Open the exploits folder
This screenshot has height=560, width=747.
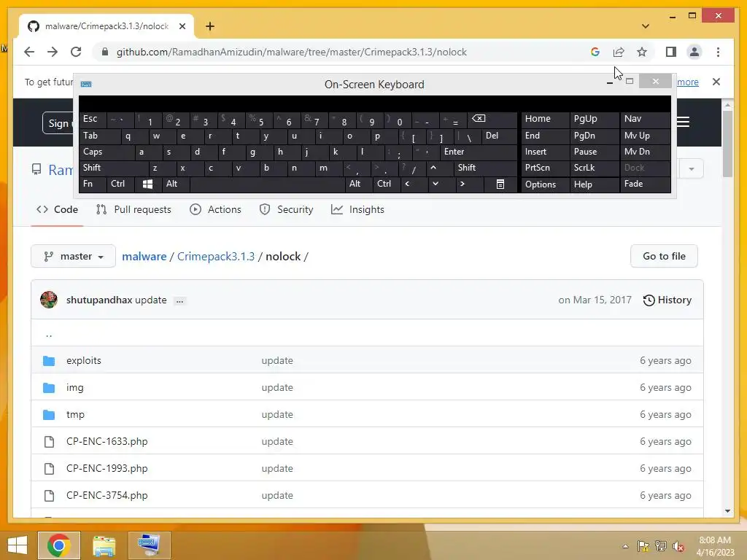point(84,360)
